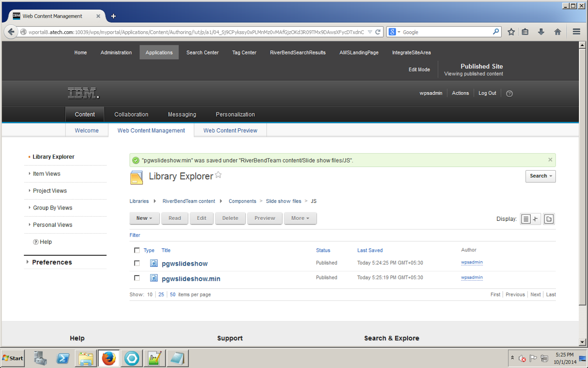Click the muted volume tray icon

point(522,358)
